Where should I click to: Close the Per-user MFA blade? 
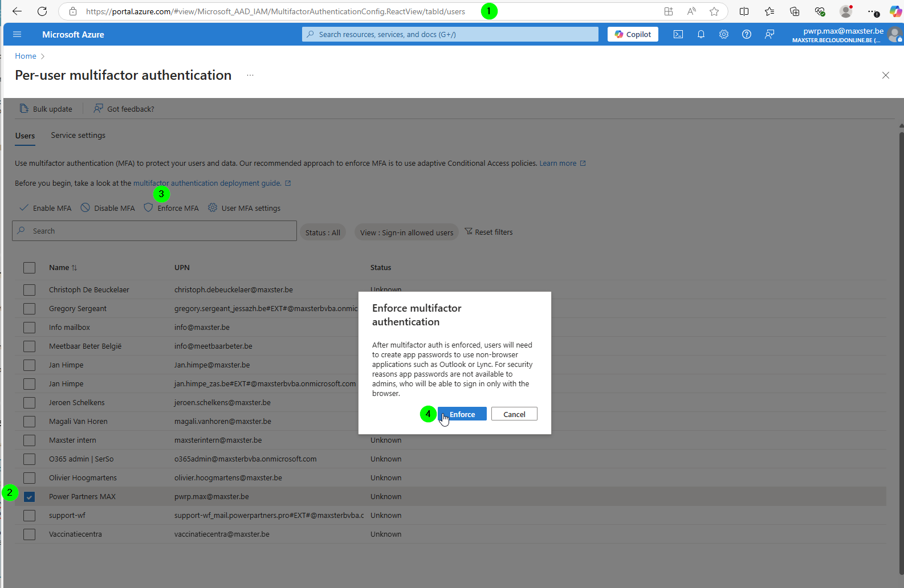886,75
